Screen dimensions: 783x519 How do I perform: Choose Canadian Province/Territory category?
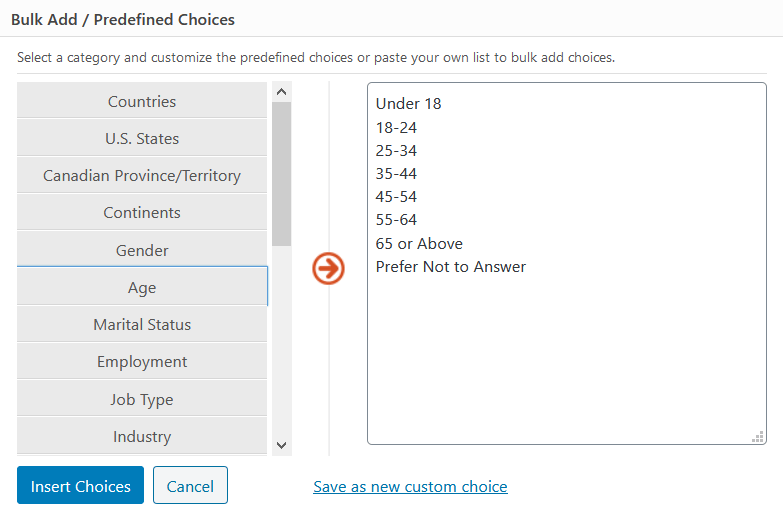pyautogui.click(x=142, y=176)
